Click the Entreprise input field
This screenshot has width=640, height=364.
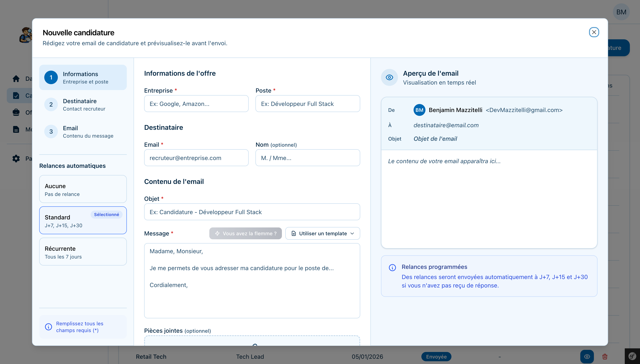196,104
